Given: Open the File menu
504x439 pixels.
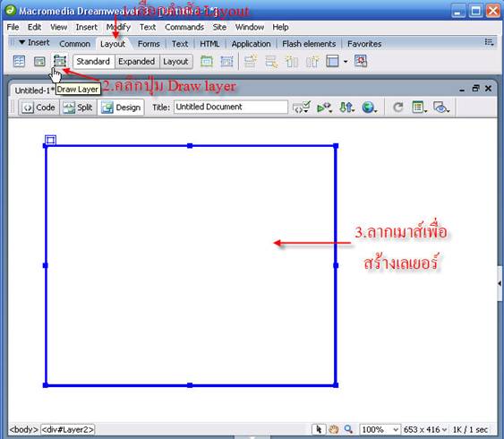Looking at the screenshot, I should pyautogui.click(x=13, y=27).
